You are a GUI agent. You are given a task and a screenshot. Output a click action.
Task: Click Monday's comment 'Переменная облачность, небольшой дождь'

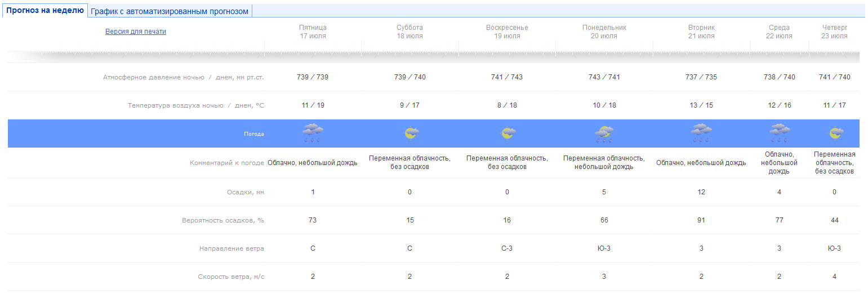coord(604,162)
